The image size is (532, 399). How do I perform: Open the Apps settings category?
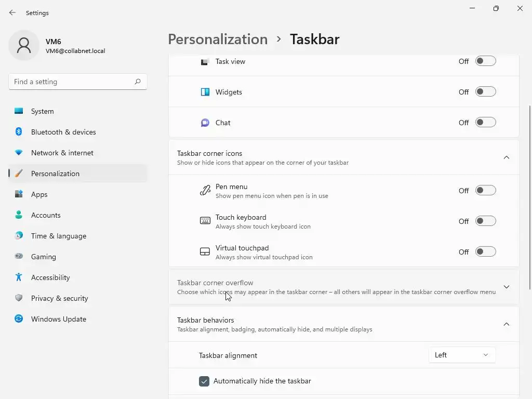point(39,194)
